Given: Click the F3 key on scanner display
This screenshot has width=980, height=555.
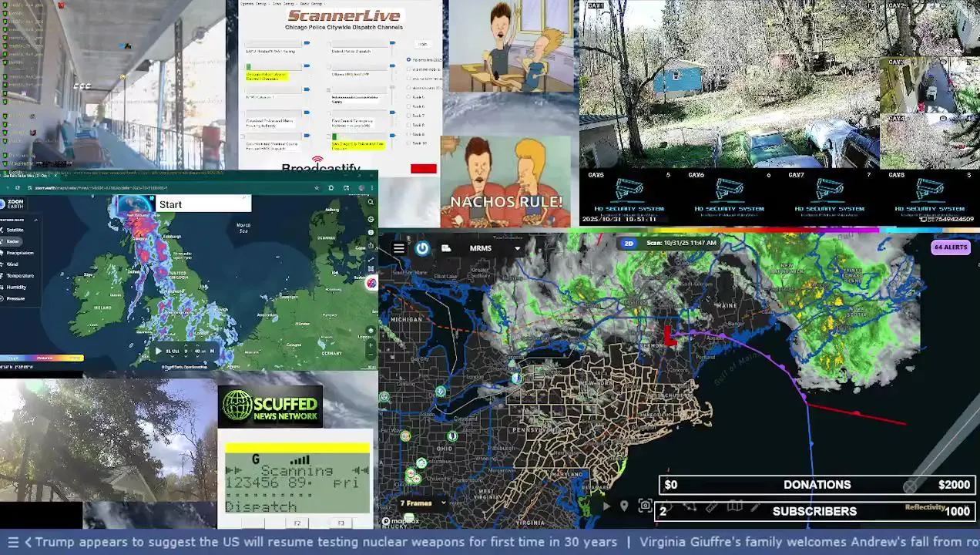Looking at the screenshot, I should click(x=341, y=523).
